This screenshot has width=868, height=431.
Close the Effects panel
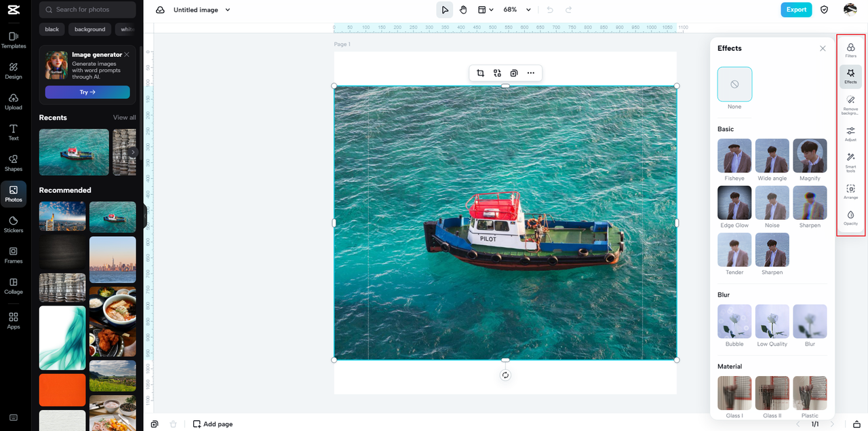tap(823, 48)
